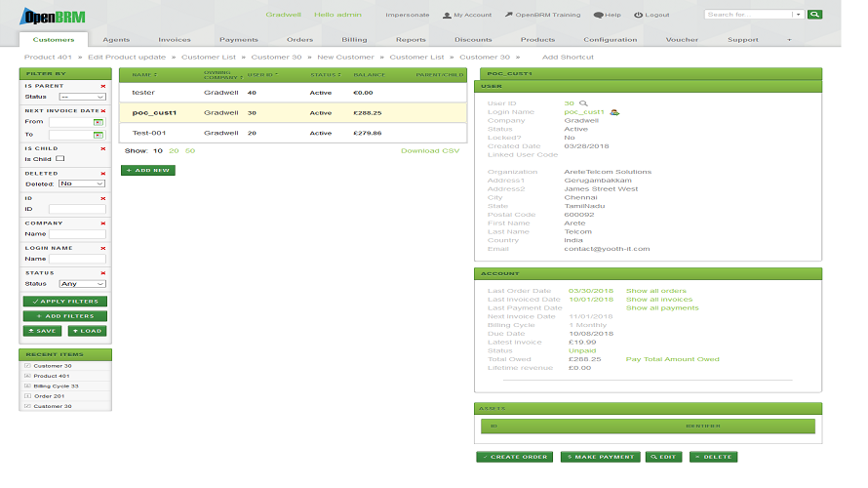Show 20 rows per page

click(174, 151)
